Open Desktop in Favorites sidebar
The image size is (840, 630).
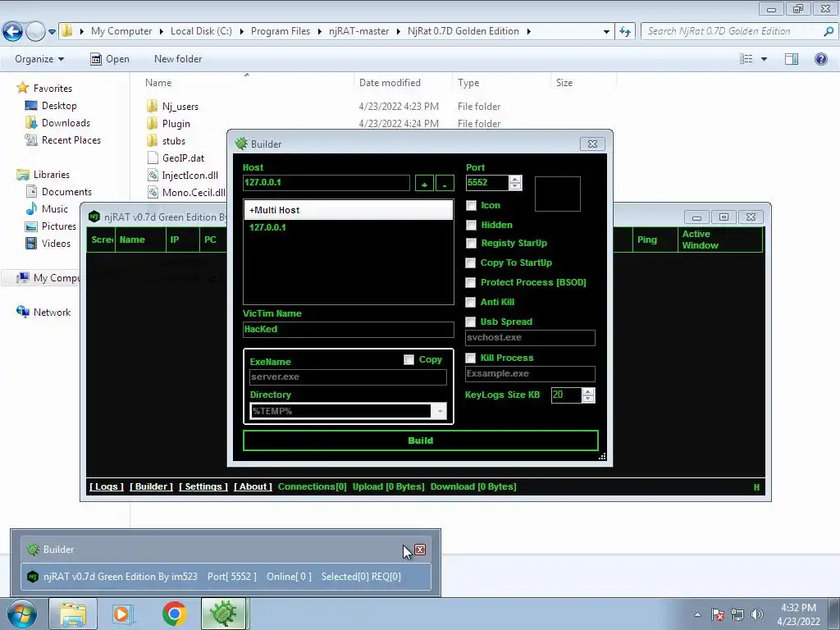pyautogui.click(x=59, y=106)
